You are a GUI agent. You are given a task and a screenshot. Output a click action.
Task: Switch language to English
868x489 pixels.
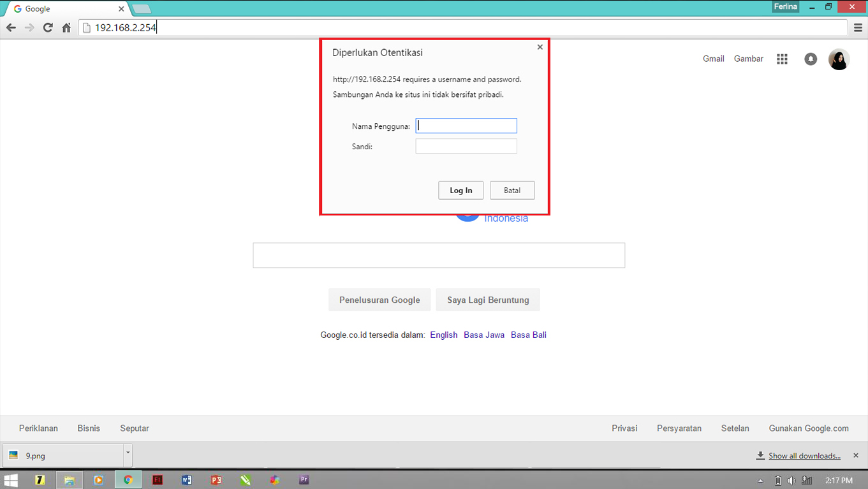[444, 335]
